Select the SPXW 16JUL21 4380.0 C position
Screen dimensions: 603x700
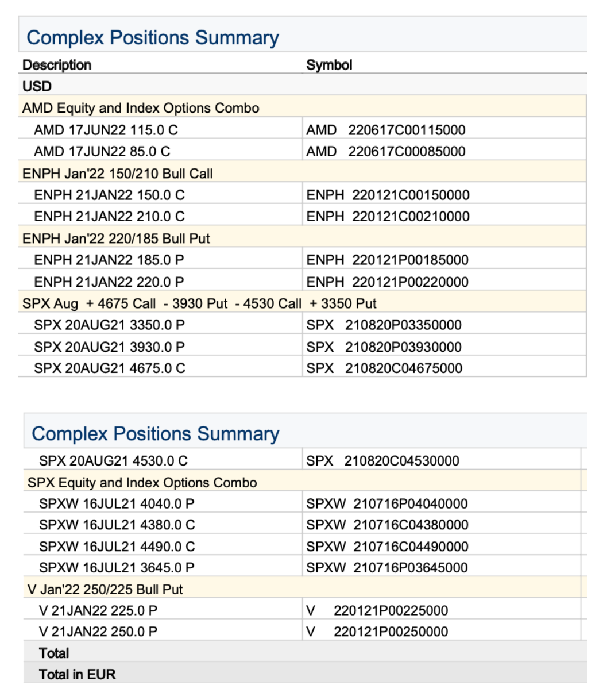[x=117, y=525]
